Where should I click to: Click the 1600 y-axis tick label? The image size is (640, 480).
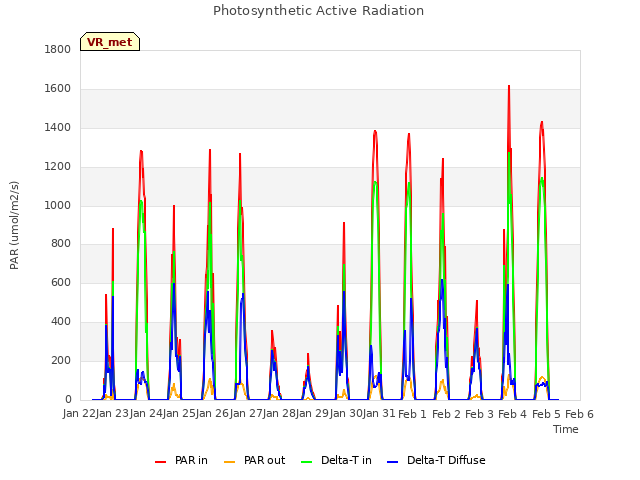click(x=58, y=89)
